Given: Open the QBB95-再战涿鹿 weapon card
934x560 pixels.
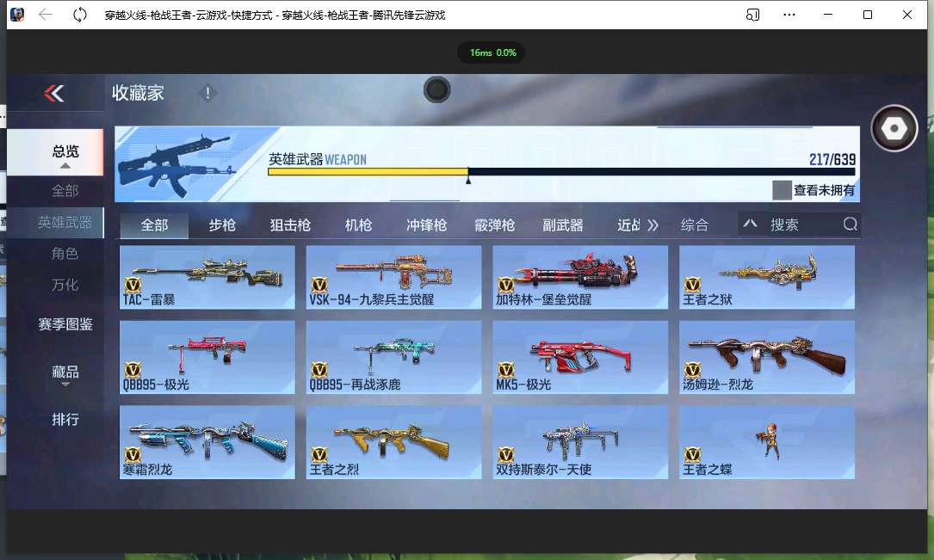Looking at the screenshot, I should [393, 357].
